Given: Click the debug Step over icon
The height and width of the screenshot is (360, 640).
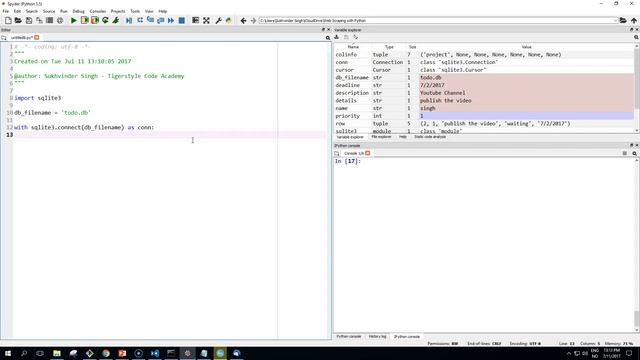Looking at the screenshot, I should 140,20.
